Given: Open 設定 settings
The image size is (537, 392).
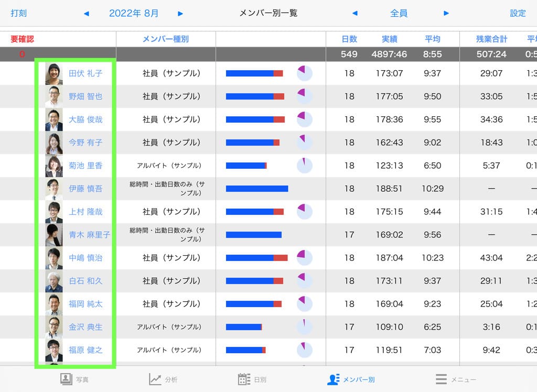Looking at the screenshot, I should click(518, 14).
